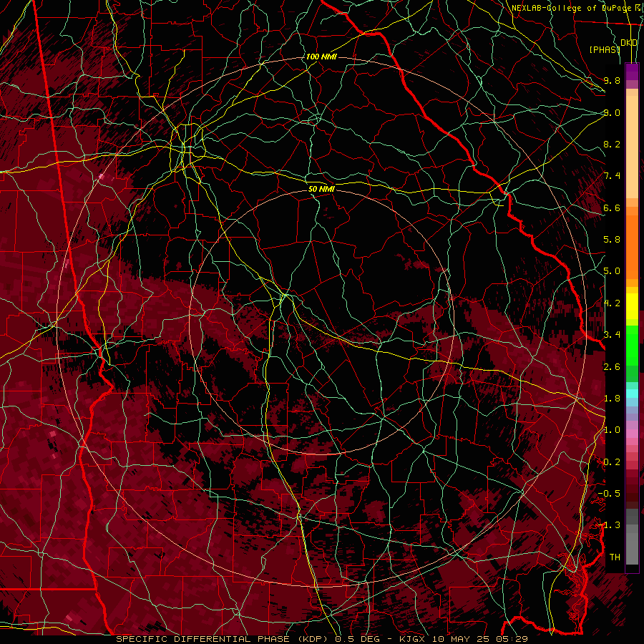Viewport: 644px width, 644px height.
Task: Click the -1.3 value on the color scale
Action: pyautogui.click(x=609, y=525)
